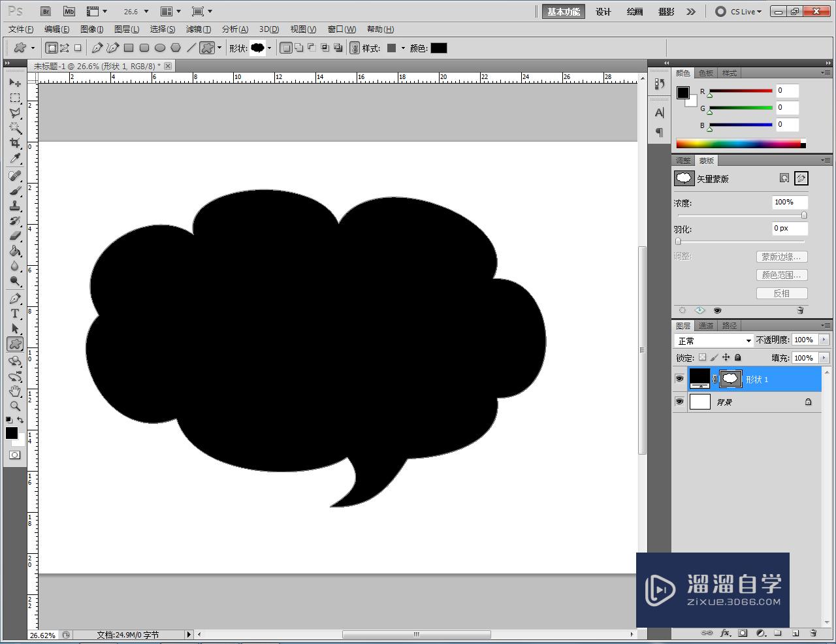Viewport: 836px width, 644px height.
Task: Select the Polygonal Lasso tool
Action: click(x=15, y=113)
